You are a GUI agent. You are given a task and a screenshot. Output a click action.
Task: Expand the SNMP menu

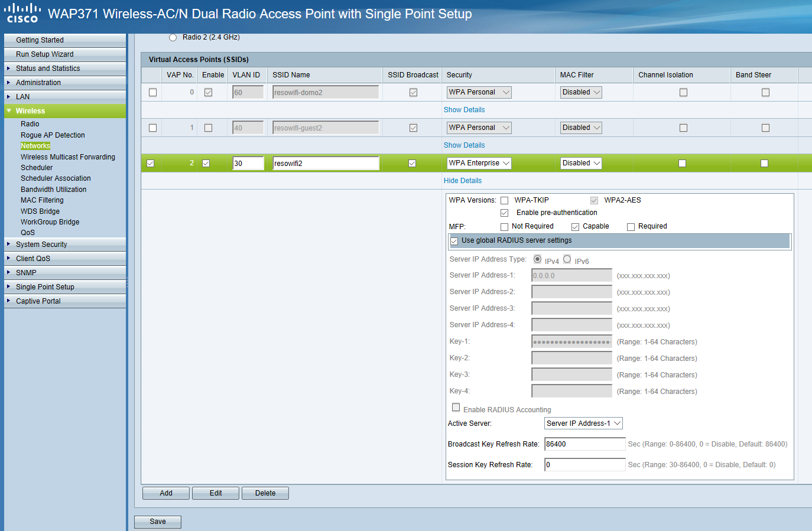click(x=65, y=273)
